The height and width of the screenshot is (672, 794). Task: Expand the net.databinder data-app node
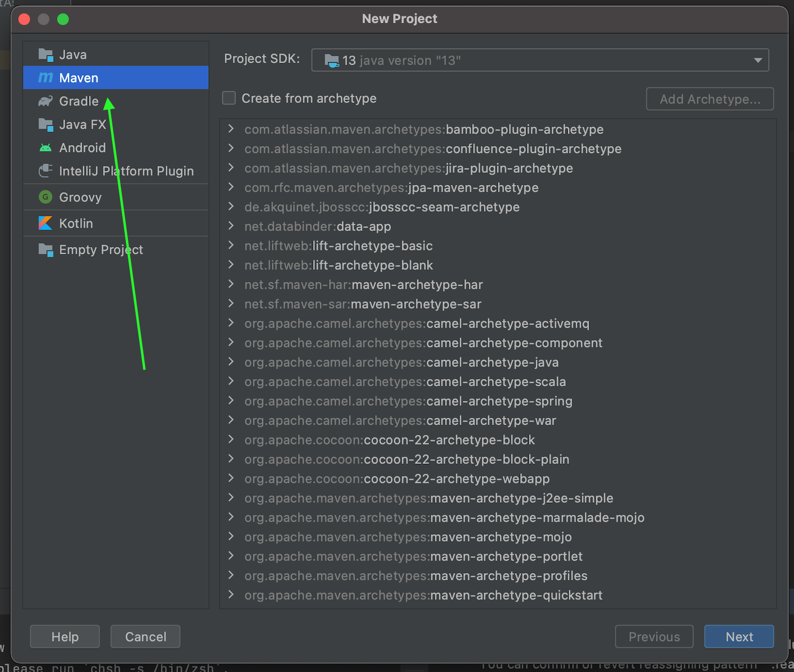[x=231, y=226]
